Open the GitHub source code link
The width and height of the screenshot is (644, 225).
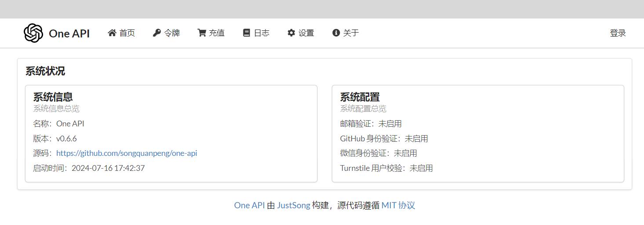pos(127,153)
